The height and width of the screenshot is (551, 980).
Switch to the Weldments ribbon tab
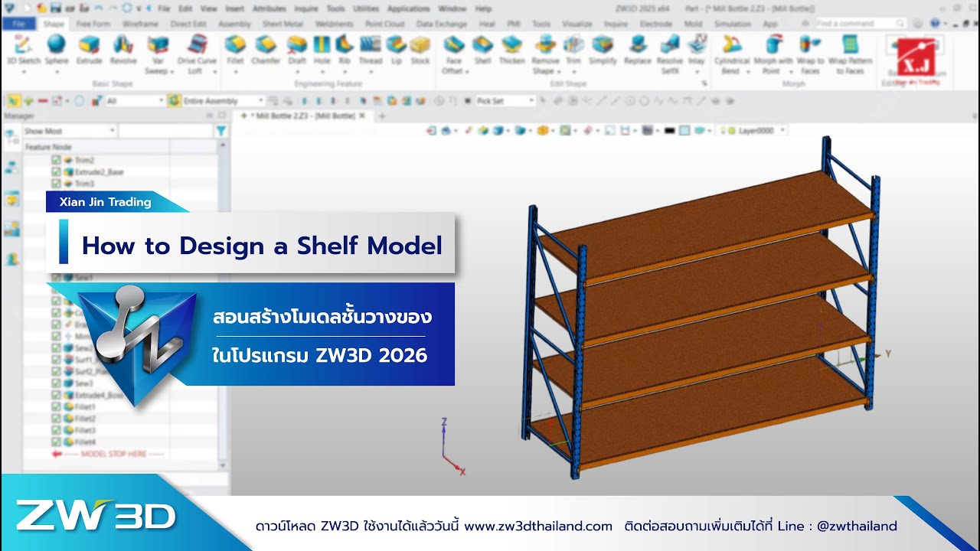pyautogui.click(x=334, y=24)
